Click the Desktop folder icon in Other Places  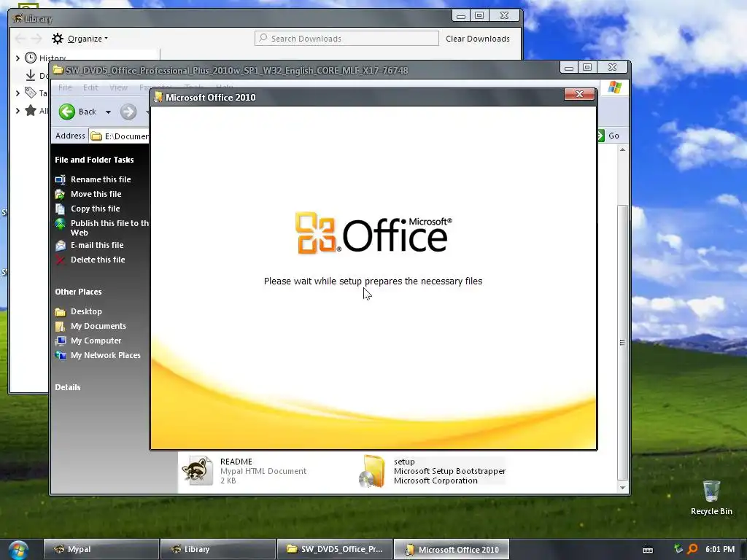[60, 312]
